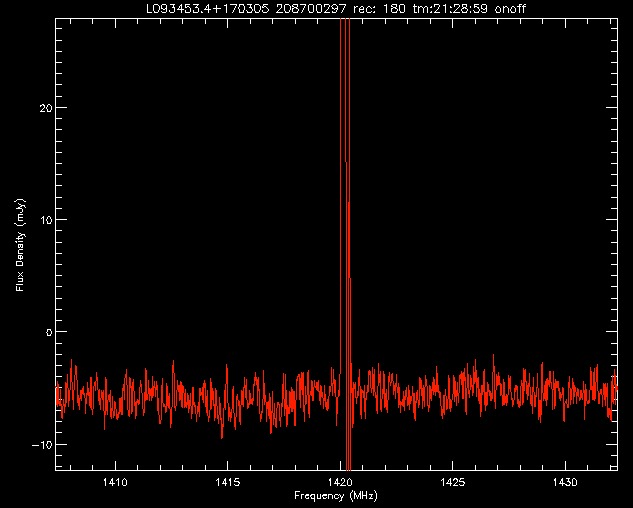Viewport: 633px width, 508px height.
Task: Click the 'Frequency (MHz)' x-axis label
Action: (335, 496)
